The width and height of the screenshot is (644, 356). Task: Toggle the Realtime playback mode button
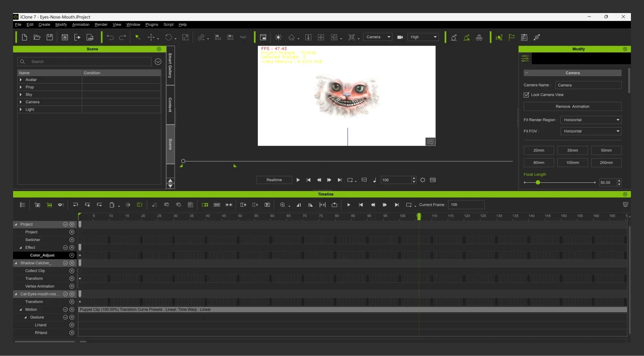[274, 180]
